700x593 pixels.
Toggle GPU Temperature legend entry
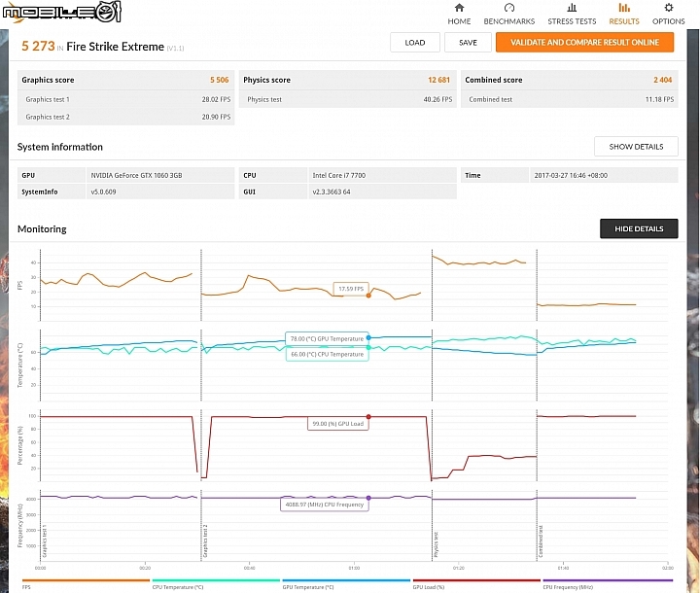[x=346, y=584]
